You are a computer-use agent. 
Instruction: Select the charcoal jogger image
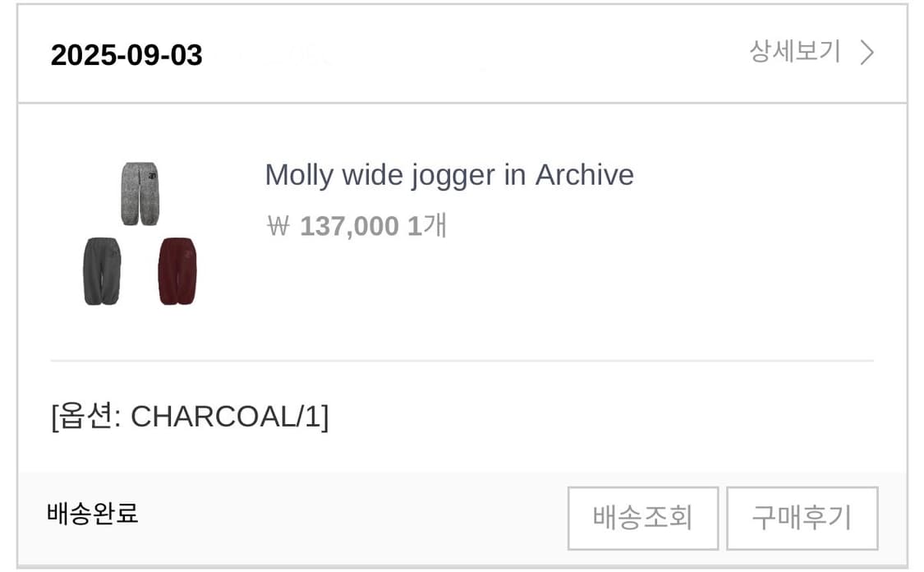102,271
